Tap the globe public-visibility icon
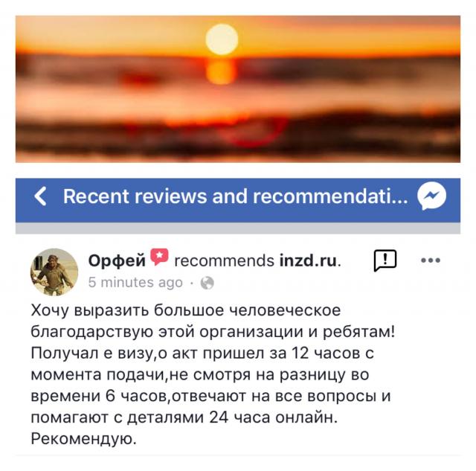This screenshot has height=471, width=476. (x=207, y=283)
